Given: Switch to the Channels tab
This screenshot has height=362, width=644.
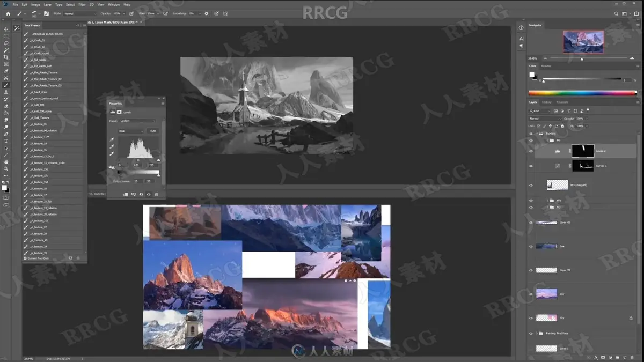Looking at the screenshot, I should [562, 102].
